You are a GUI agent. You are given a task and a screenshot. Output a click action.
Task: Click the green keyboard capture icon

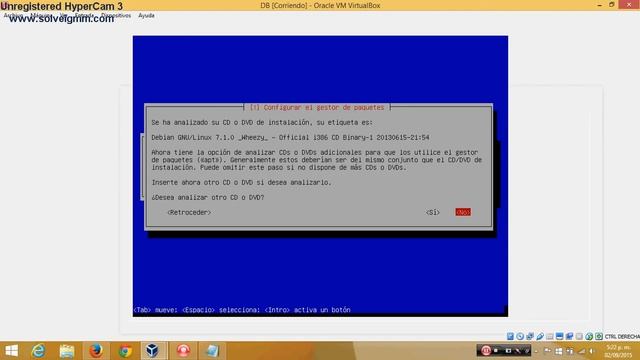[599, 336]
